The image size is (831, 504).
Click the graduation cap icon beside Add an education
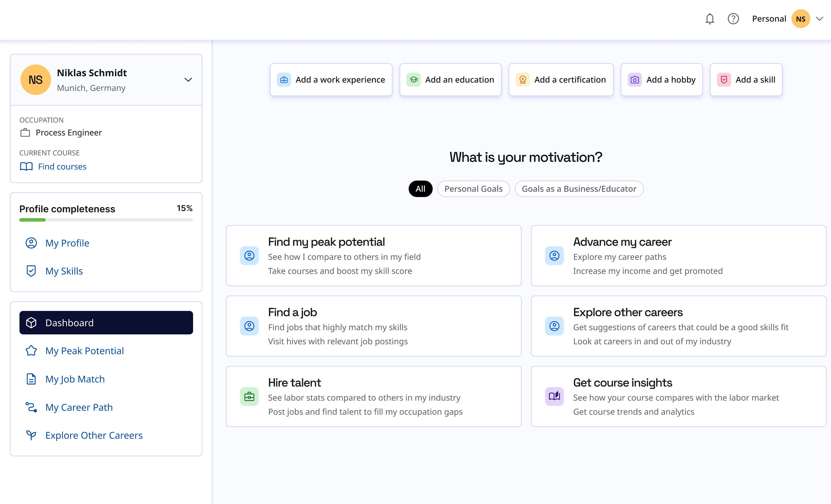point(413,80)
